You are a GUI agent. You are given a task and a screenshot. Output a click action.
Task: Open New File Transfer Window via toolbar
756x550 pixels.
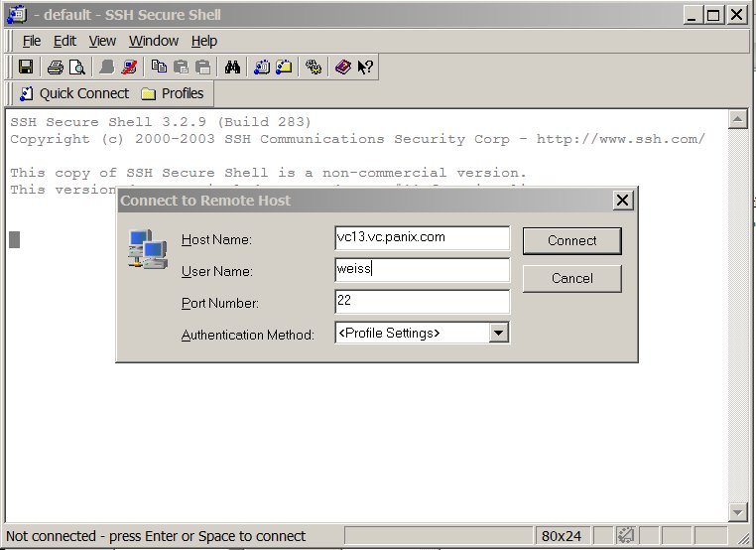pos(284,68)
